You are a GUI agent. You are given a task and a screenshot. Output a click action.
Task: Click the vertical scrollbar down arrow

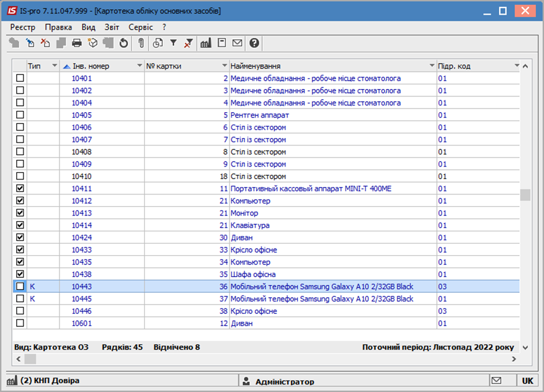525,348
